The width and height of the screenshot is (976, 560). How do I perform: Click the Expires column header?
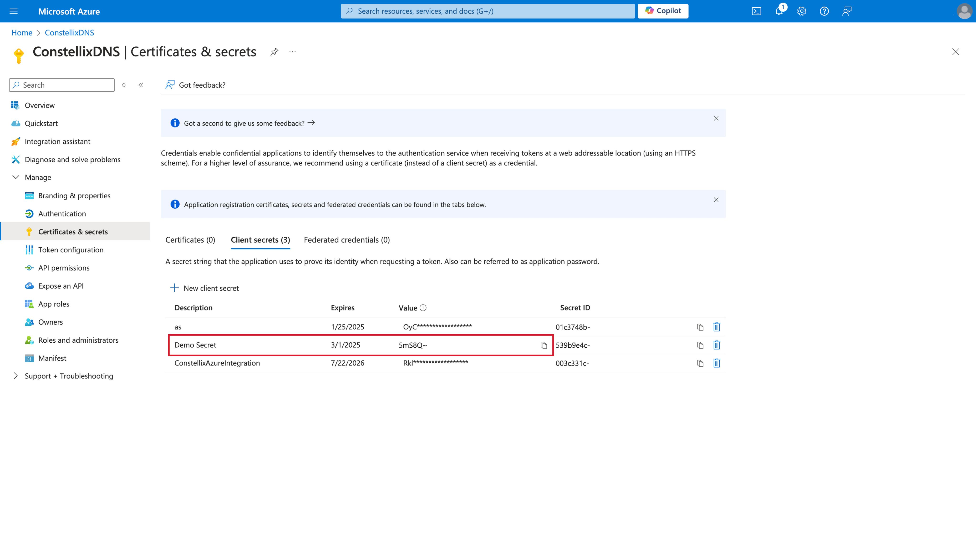342,308
